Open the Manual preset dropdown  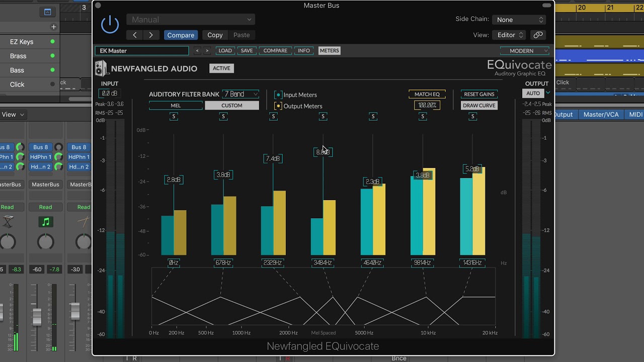click(x=191, y=20)
